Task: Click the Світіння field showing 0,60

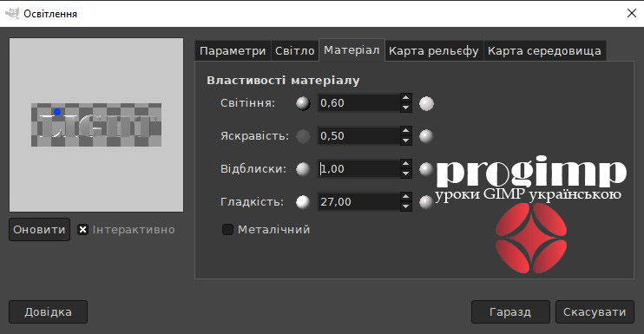Action: pyautogui.click(x=358, y=103)
